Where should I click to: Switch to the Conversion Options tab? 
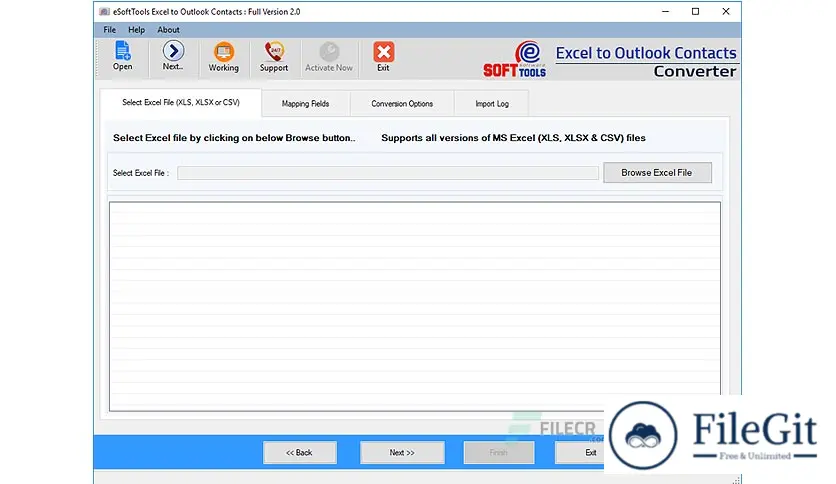pyautogui.click(x=402, y=104)
